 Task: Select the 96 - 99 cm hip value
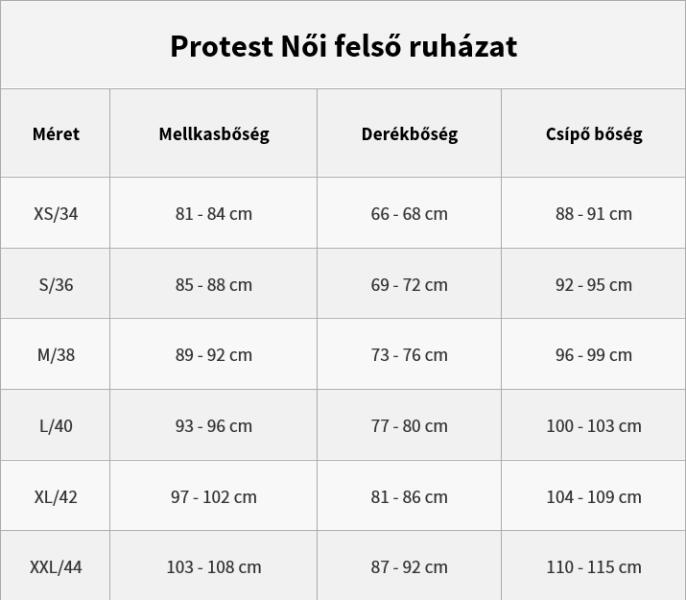[594, 355]
